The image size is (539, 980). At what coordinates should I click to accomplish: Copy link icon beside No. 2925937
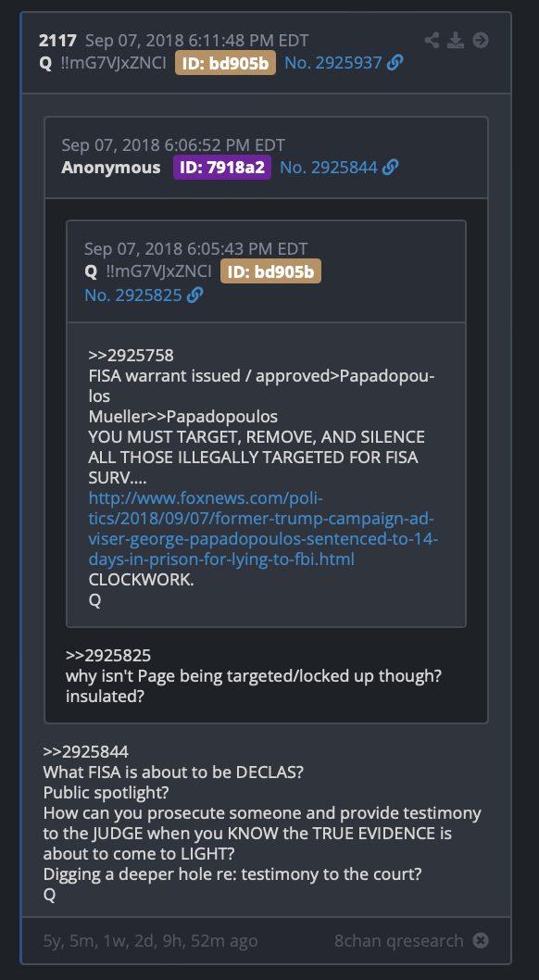(395, 63)
